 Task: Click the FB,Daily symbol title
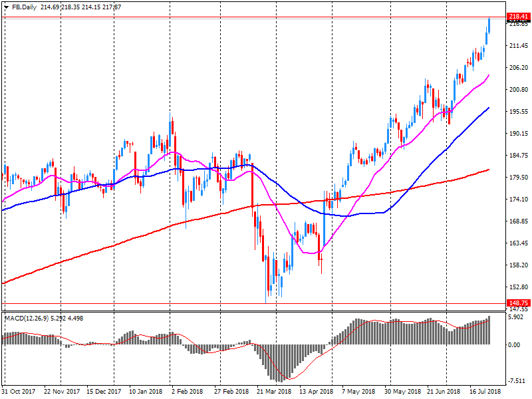24,7
